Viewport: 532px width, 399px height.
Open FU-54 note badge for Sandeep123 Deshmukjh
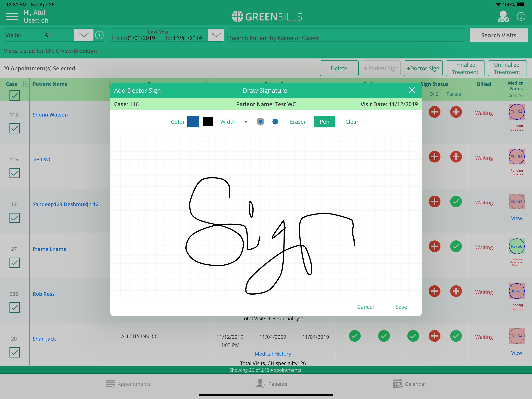(516, 201)
